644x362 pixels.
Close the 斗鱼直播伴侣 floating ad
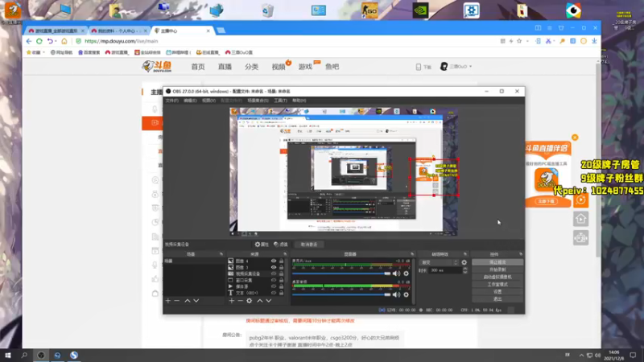pyautogui.click(x=575, y=138)
